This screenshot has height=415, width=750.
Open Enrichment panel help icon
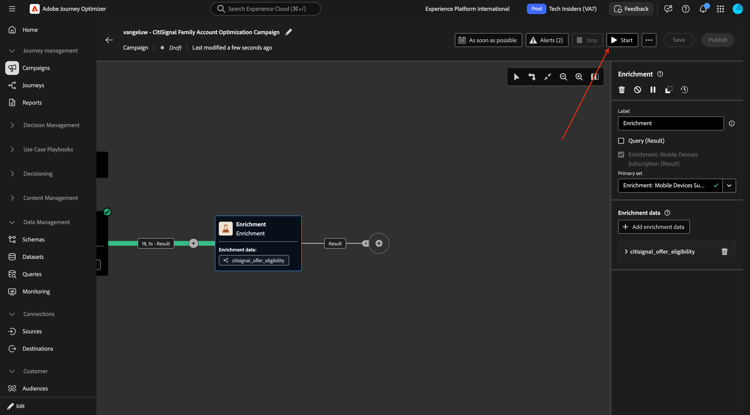[660, 74]
